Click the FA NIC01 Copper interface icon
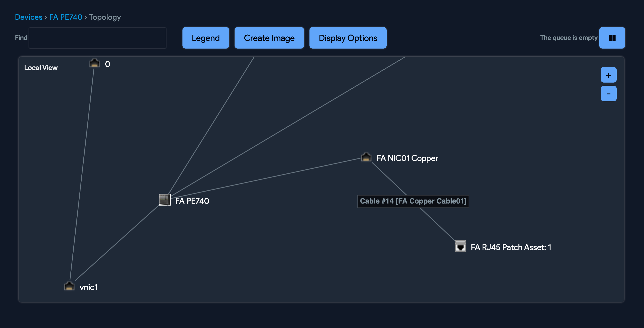Image resolution: width=644 pixels, height=328 pixels. [x=366, y=157]
